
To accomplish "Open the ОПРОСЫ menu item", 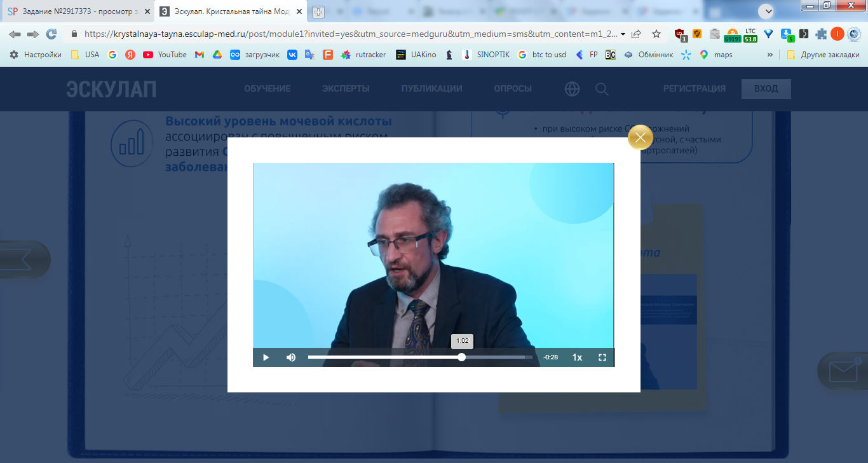I will 513,89.
